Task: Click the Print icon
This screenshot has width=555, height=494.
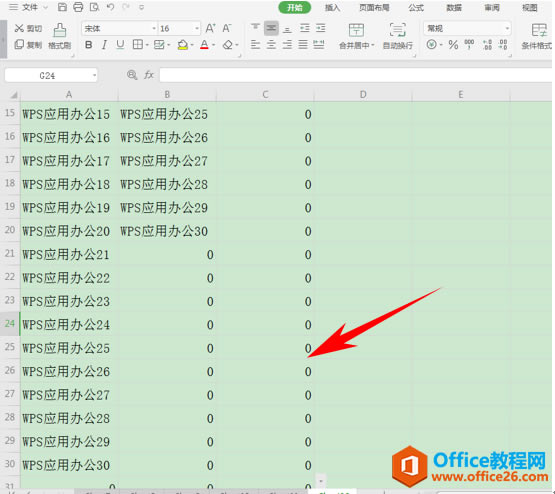Action: point(78,7)
